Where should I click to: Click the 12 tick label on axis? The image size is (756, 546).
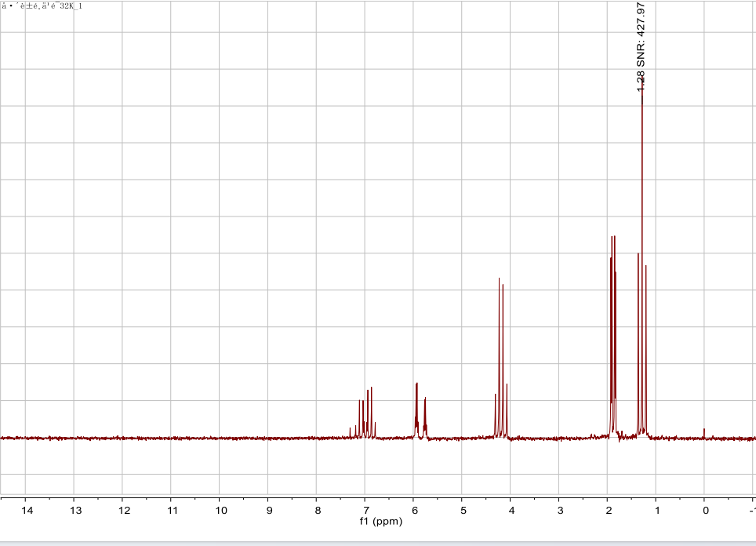[x=123, y=511]
